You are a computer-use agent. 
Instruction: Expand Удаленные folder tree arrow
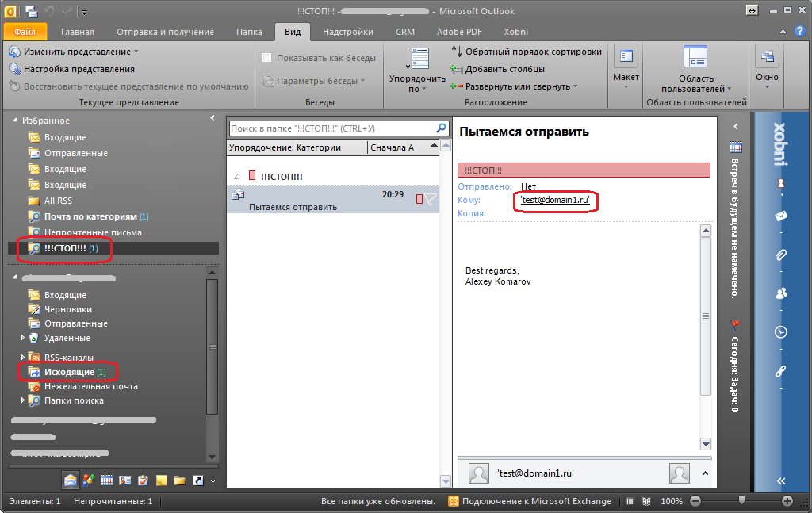[x=22, y=338]
